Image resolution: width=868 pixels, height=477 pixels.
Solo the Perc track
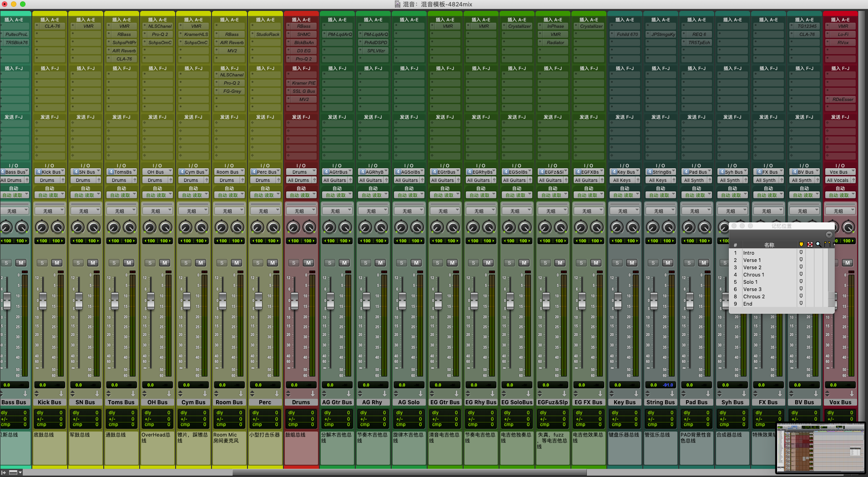(258, 263)
